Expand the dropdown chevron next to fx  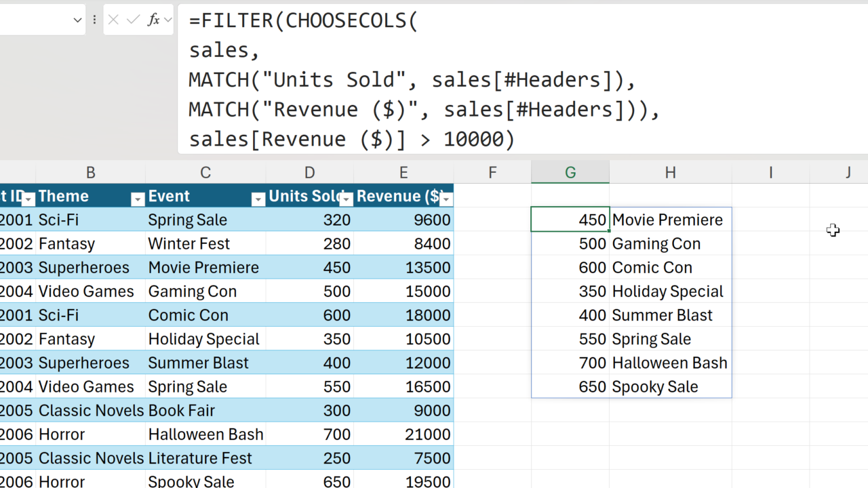[167, 20]
